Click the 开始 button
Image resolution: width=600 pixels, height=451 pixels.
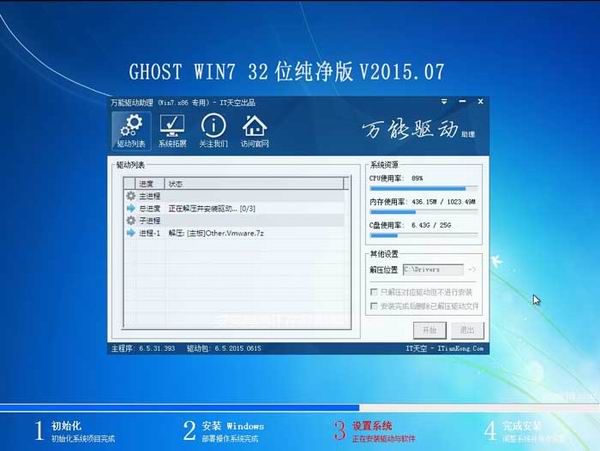pos(430,330)
